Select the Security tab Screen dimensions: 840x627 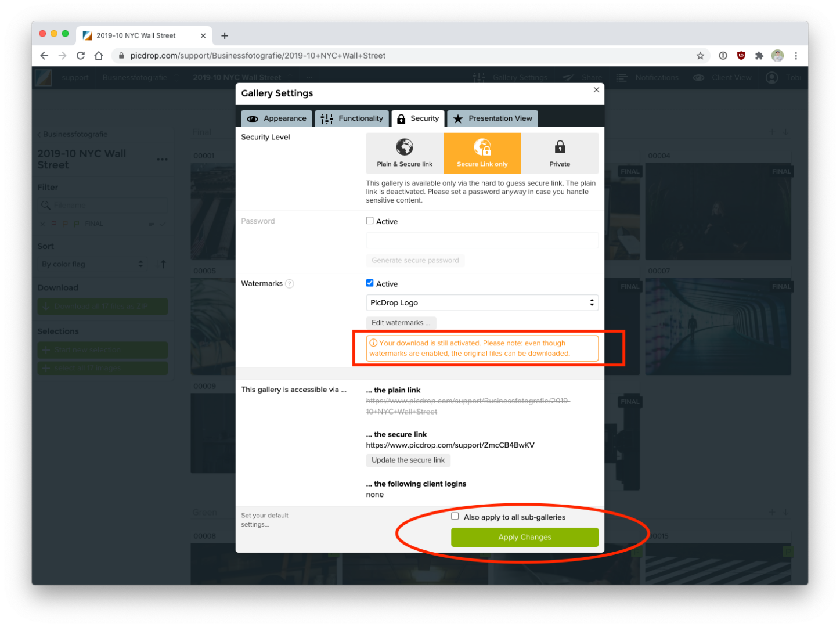(418, 118)
